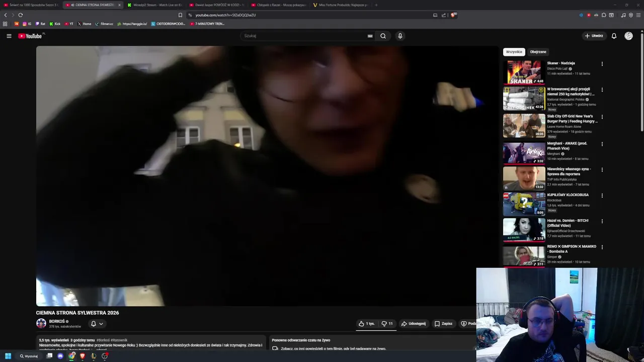Share this page from the address bar
Viewport: 644px width, 362px height.
point(444,15)
